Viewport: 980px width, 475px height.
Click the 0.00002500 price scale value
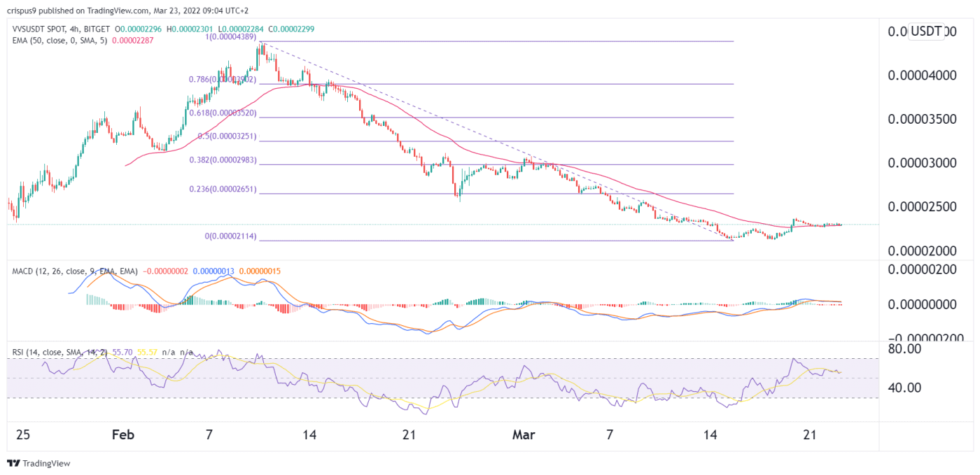[x=922, y=206]
